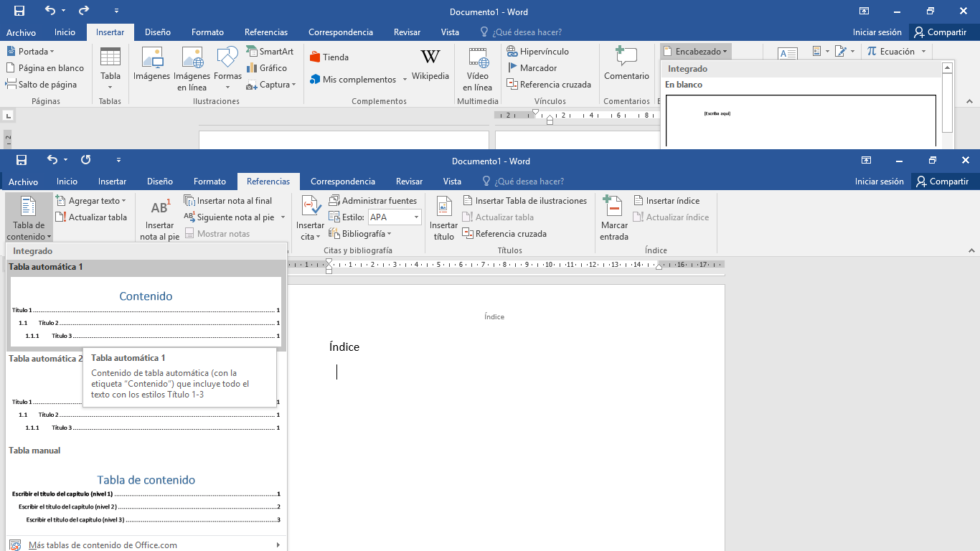980x551 pixels.
Task: Insert Hipervínculo from the upper window ribbon
Action: tap(538, 52)
